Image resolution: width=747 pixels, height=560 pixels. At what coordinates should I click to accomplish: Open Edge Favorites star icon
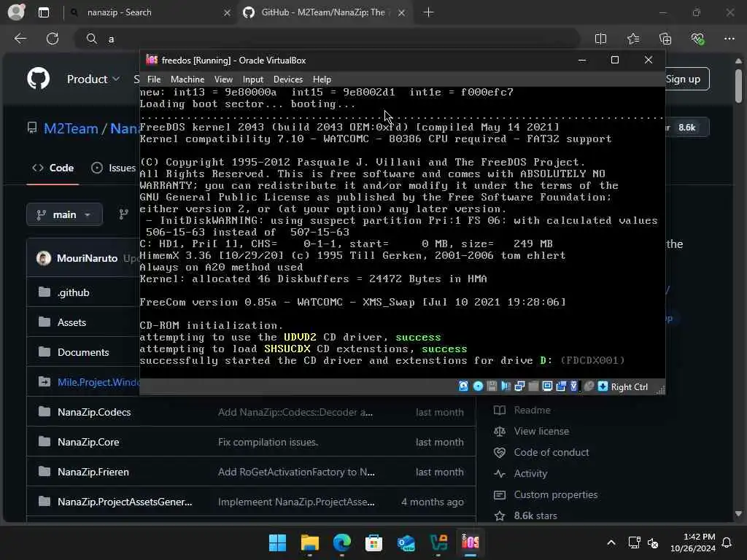[x=633, y=39]
